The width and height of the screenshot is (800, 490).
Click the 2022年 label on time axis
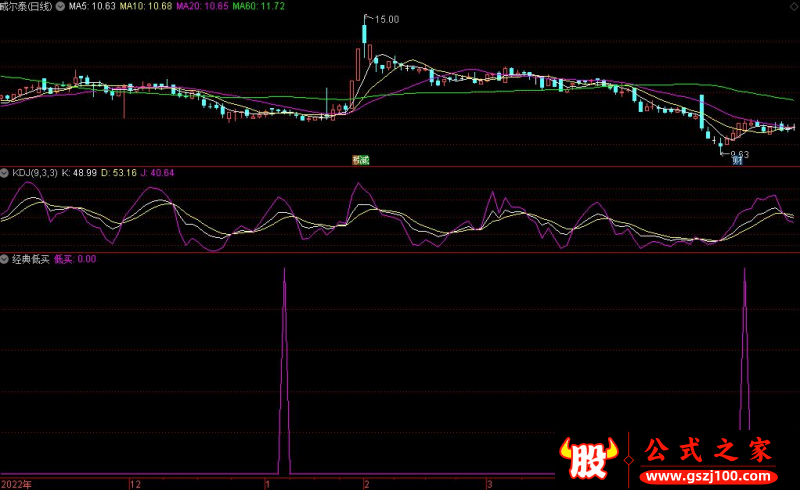coord(16,483)
